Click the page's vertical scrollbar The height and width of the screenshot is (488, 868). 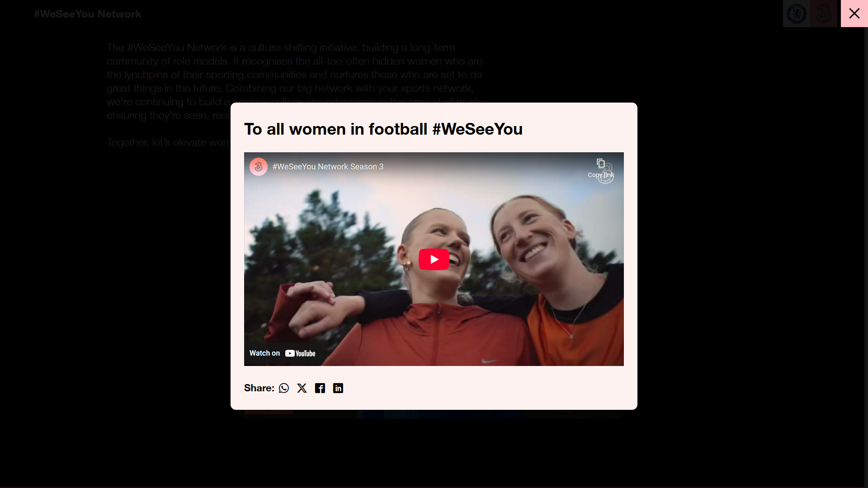coord(866,244)
